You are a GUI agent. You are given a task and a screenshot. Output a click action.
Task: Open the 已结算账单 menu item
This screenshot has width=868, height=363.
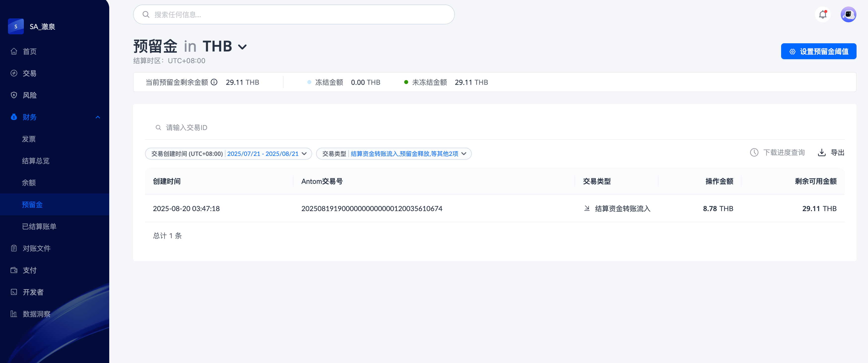(39, 226)
